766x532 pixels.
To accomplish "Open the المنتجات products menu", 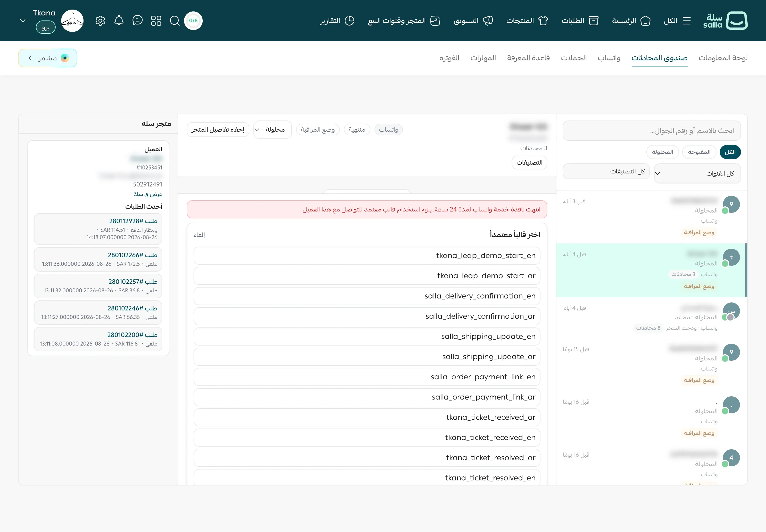I will coord(527,21).
